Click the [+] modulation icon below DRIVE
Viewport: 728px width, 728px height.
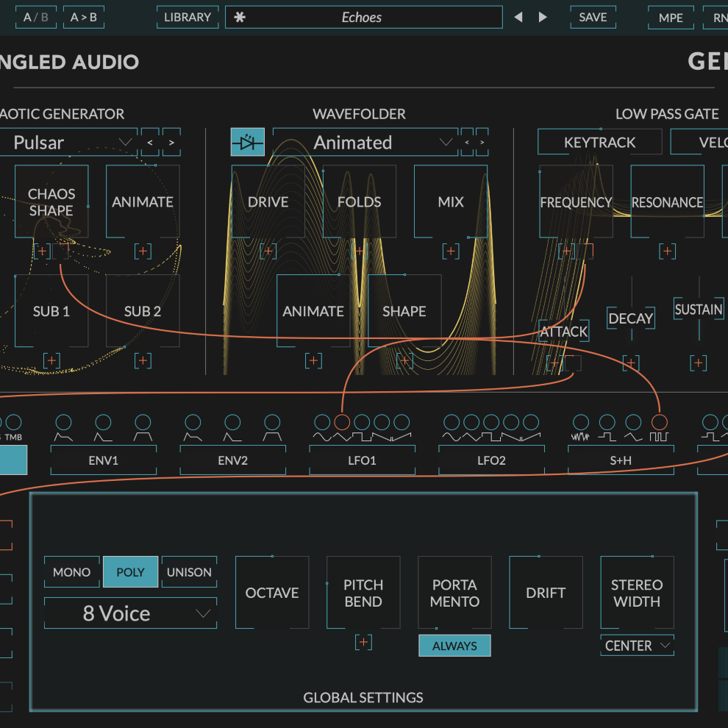tap(268, 251)
